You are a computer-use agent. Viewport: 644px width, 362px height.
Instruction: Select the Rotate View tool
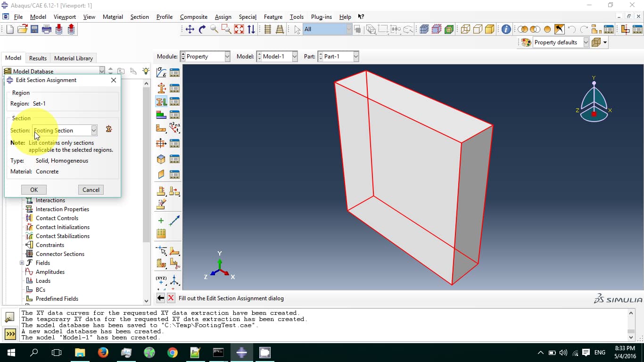click(x=202, y=29)
